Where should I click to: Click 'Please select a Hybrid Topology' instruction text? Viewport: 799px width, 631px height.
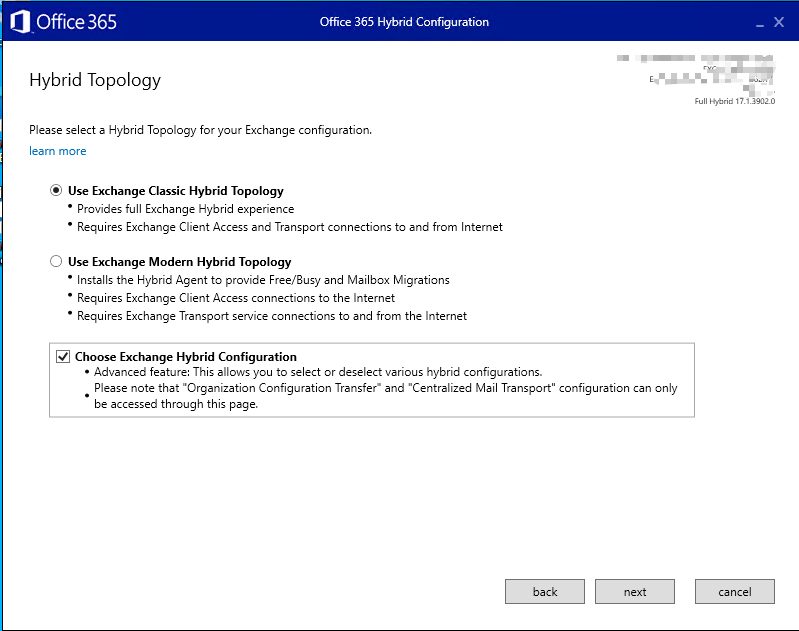[200, 130]
